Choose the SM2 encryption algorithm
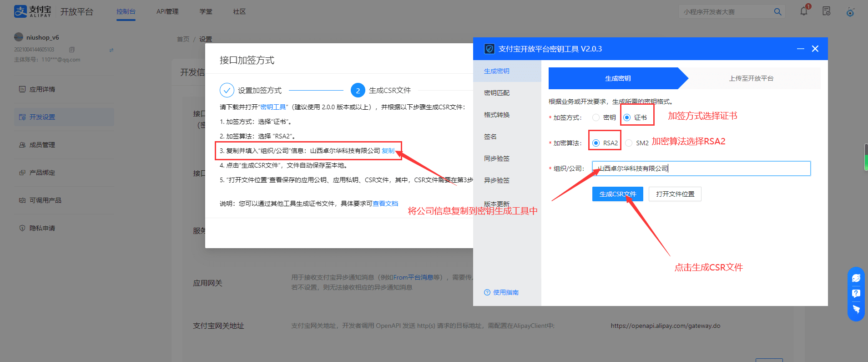868x362 pixels. pos(629,143)
